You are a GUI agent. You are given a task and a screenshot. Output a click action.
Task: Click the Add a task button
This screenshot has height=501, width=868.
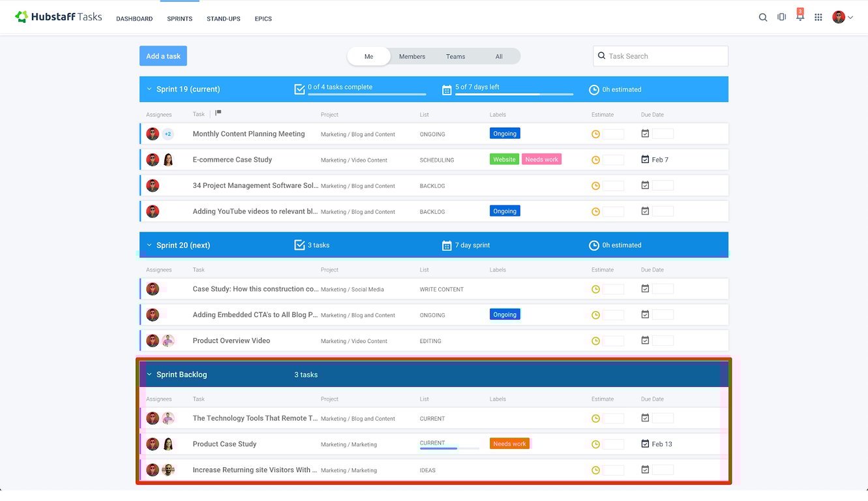pos(163,56)
